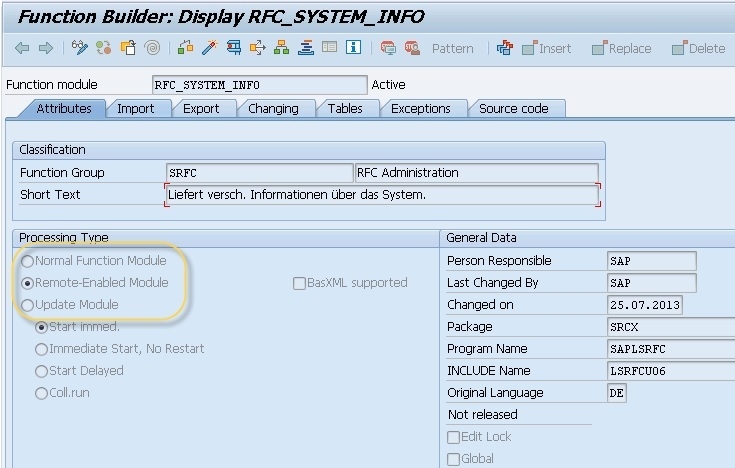Screen dimensions: 735x468
Task: View the Source code tab
Action: 513,108
